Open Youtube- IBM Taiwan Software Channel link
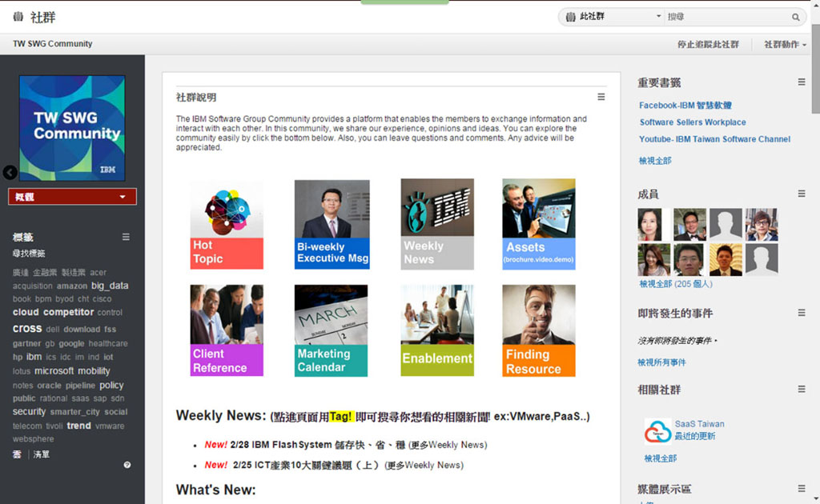 coord(714,139)
